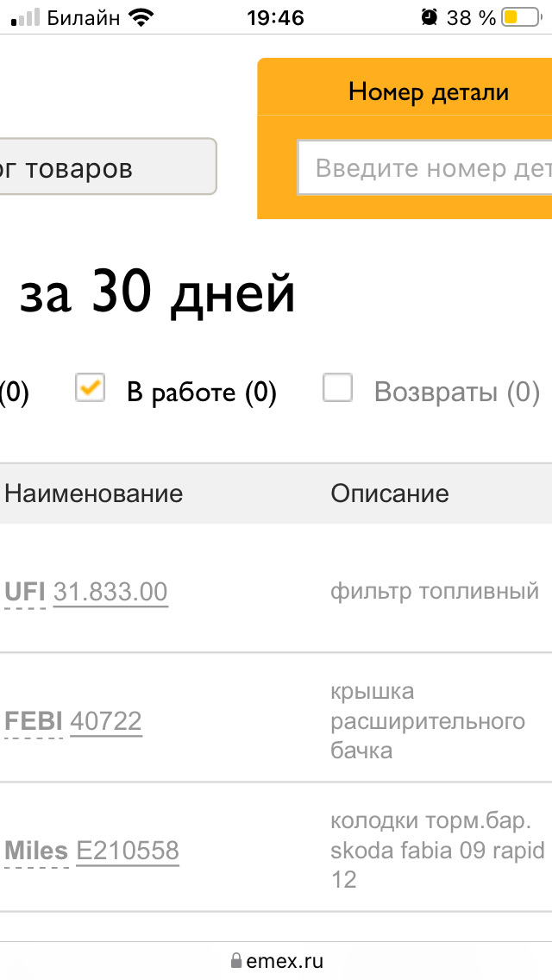
Task: Uncheck the "В работе (0)" checkbox
Action: pos(90,387)
